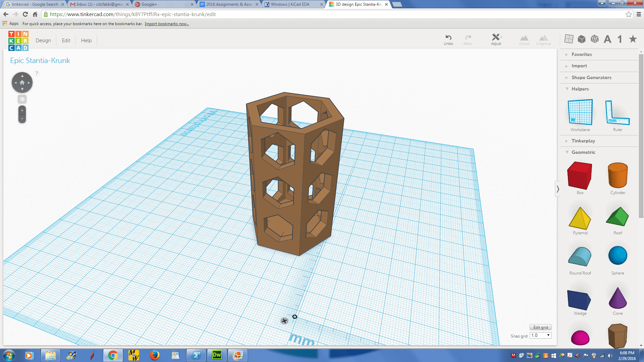Screen dimensions: 644x362
Task: Zoom in with the plus button
Action: coord(22,110)
